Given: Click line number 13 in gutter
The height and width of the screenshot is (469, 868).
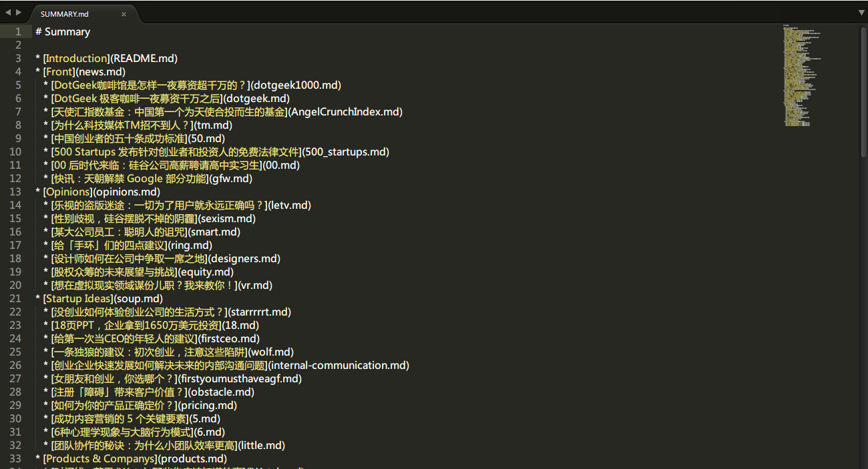Looking at the screenshot, I should tap(16, 192).
